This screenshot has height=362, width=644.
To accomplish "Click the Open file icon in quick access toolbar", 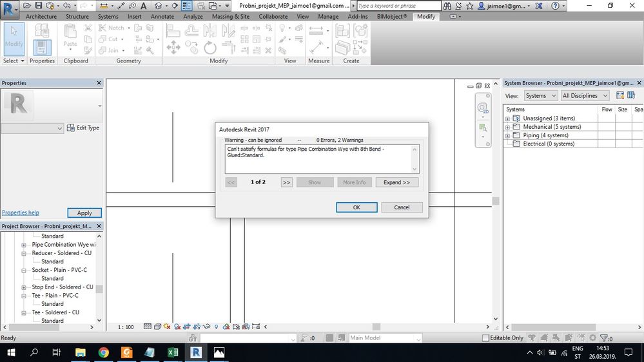I will [x=27, y=6].
